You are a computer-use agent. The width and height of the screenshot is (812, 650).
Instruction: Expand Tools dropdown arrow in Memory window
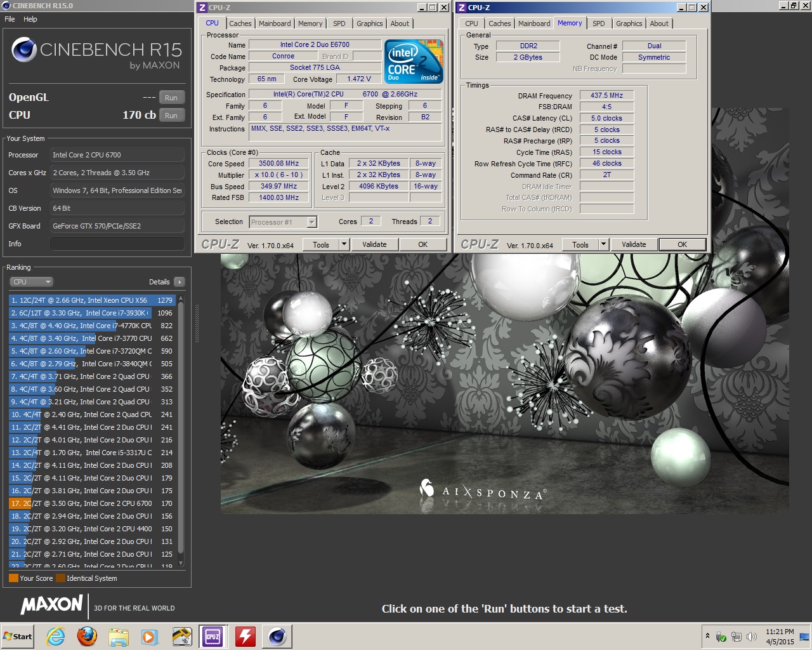pos(603,244)
